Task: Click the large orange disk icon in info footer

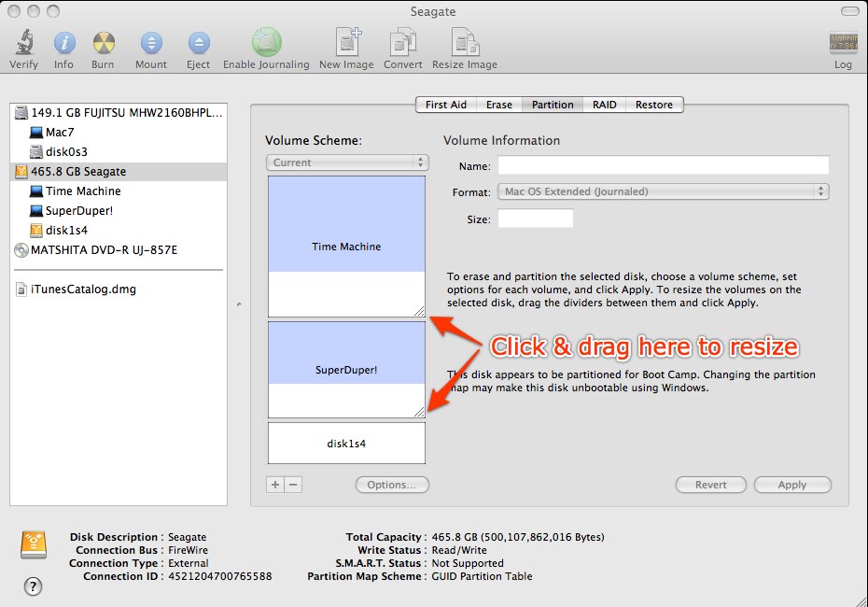Action: pyautogui.click(x=34, y=544)
